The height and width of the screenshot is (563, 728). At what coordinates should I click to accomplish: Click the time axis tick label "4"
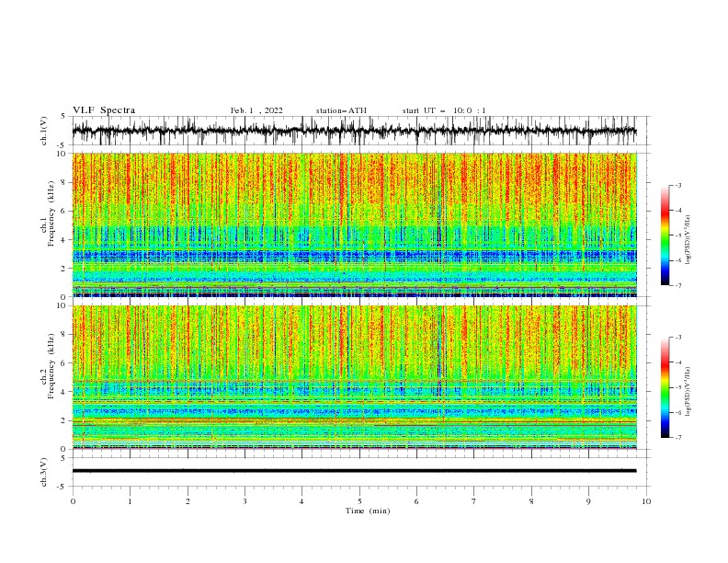coord(302,501)
